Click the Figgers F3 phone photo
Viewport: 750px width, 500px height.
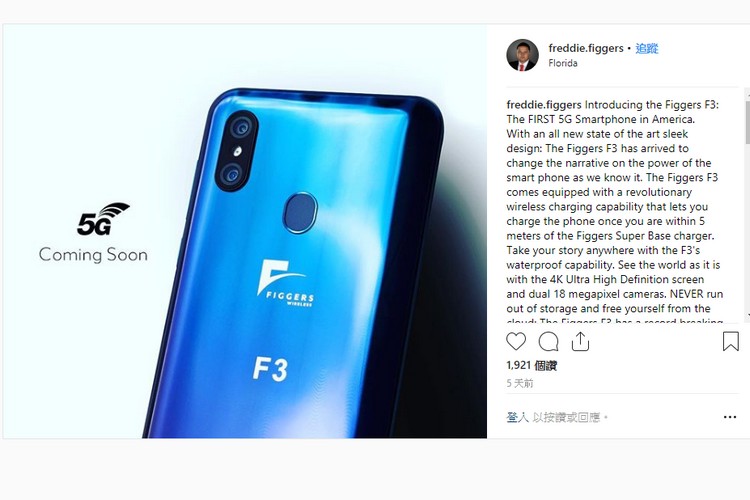coord(245,231)
